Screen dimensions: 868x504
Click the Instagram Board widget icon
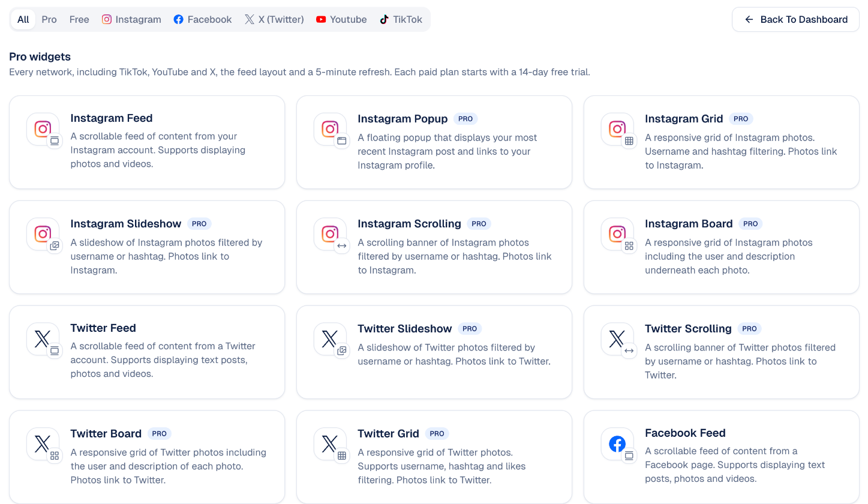coord(617,234)
